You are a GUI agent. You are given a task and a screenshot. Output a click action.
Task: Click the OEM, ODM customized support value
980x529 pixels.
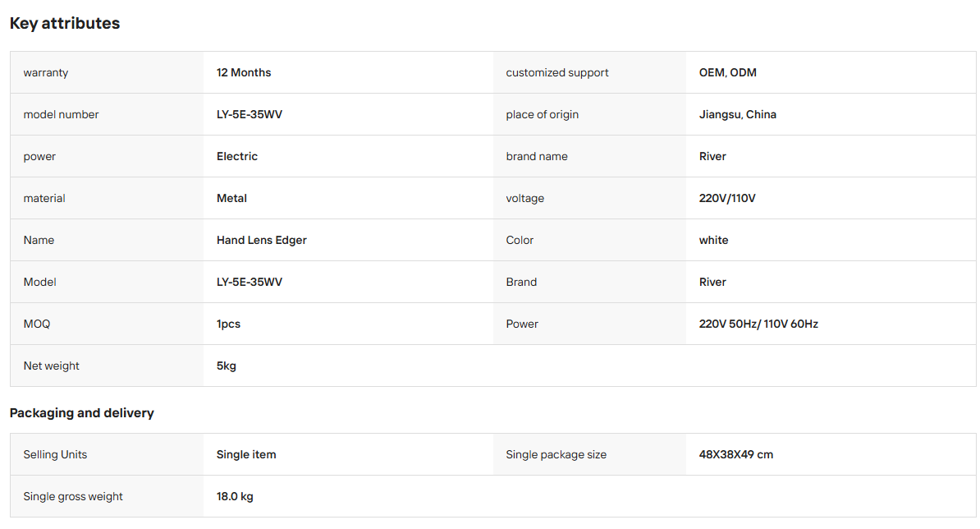(x=727, y=72)
